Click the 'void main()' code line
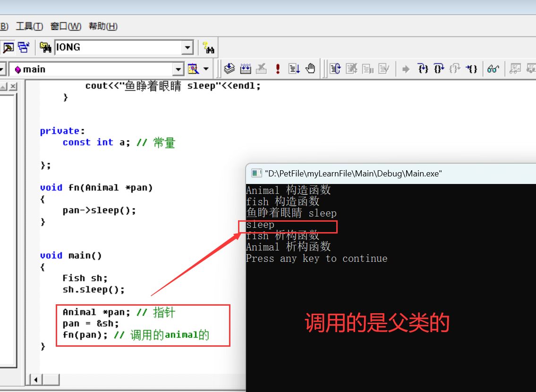Viewport: 536px width, 392px height. pyautogui.click(x=71, y=255)
